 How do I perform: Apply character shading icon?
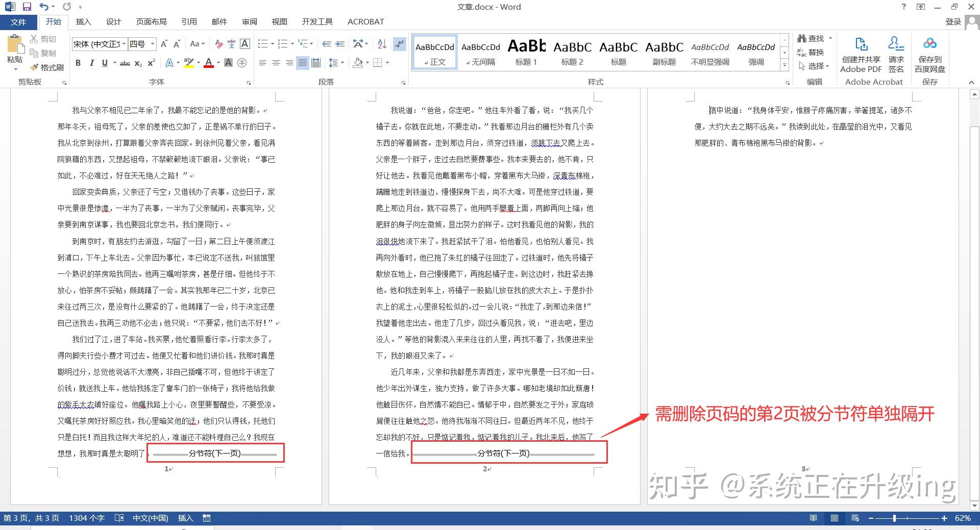[x=229, y=63]
